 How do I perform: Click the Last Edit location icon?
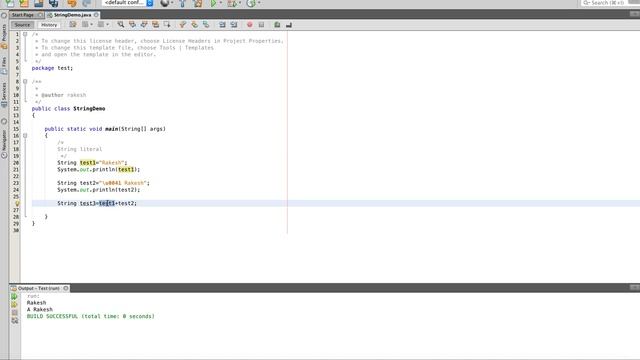pyautogui.click(x=73, y=24)
